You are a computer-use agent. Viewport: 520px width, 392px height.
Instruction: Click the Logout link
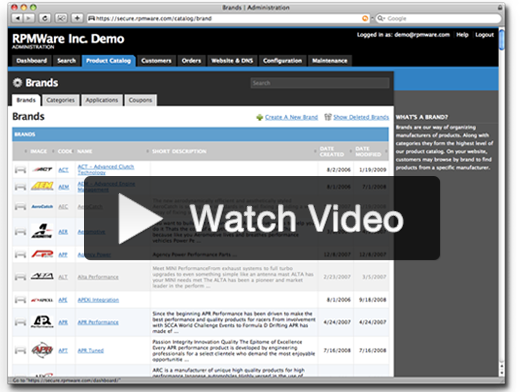(x=484, y=35)
